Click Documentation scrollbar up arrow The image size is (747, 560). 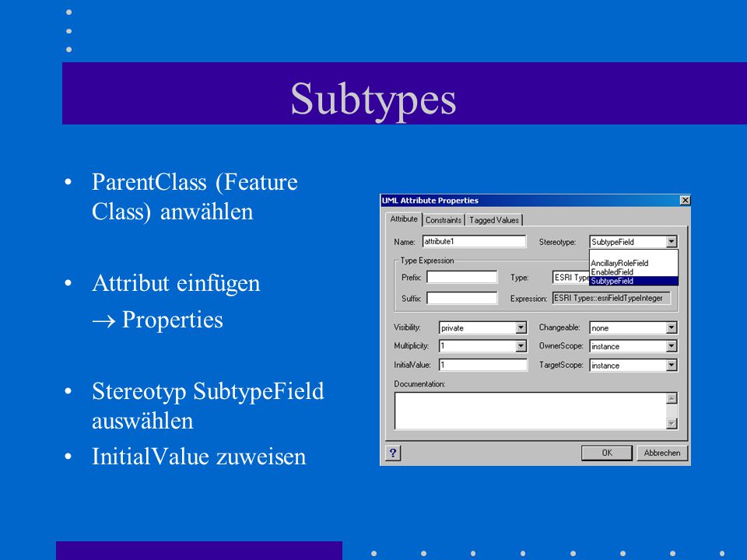[x=672, y=398]
